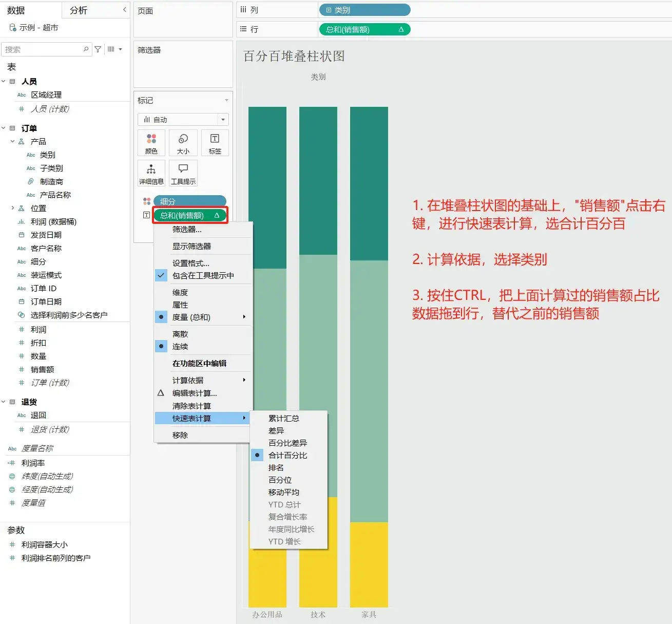Image resolution: width=672 pixels, height=624 pixels.
Task: Select the 标签 (Label) icon
Action: (215, 143)
